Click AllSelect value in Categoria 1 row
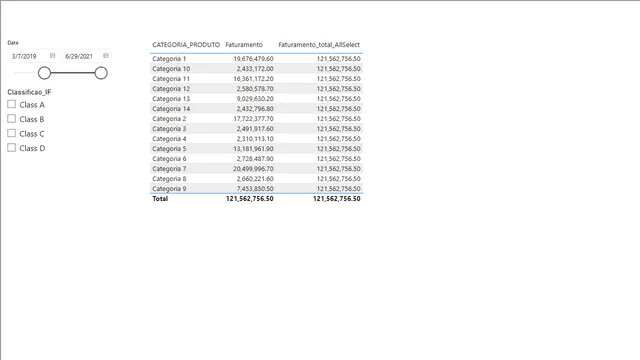This screenshot has width=640, height=360. pyautogui.click(x=339, y=59)
